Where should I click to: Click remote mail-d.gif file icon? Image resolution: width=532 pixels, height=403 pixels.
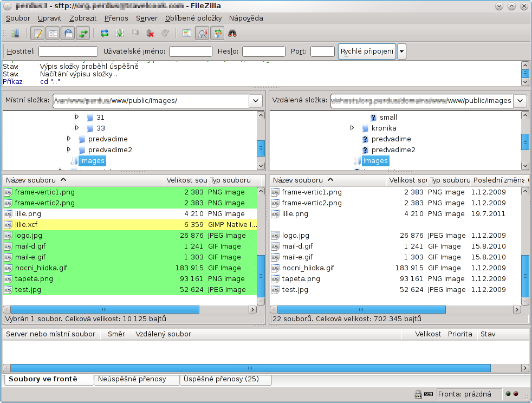(x=275, y=246)
